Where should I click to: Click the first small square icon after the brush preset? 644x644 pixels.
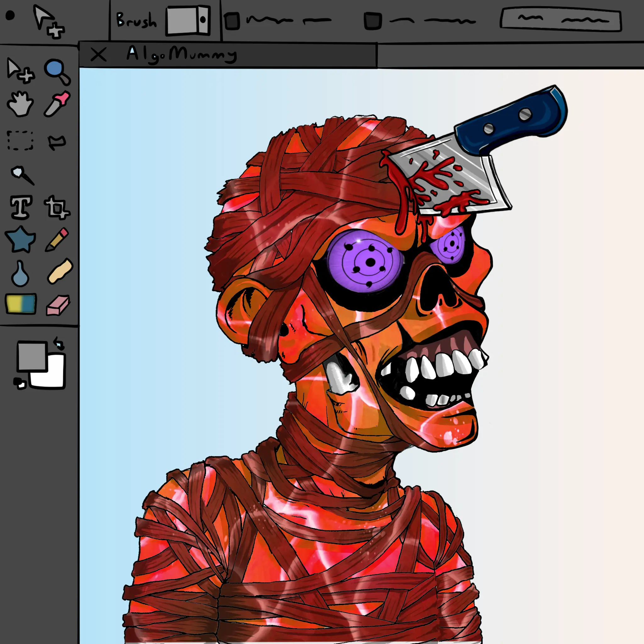click(x=232, y=21)
